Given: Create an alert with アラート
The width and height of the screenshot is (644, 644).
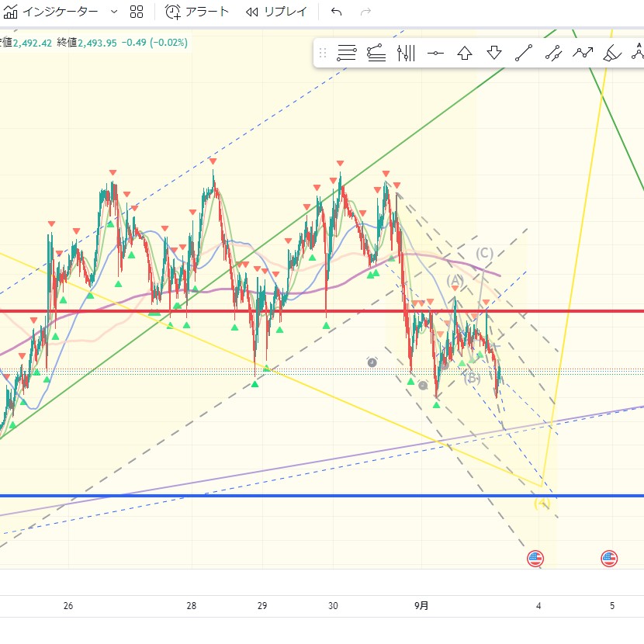Looking at the screenshot, I should pyautogui.click(x=198, y=12).
